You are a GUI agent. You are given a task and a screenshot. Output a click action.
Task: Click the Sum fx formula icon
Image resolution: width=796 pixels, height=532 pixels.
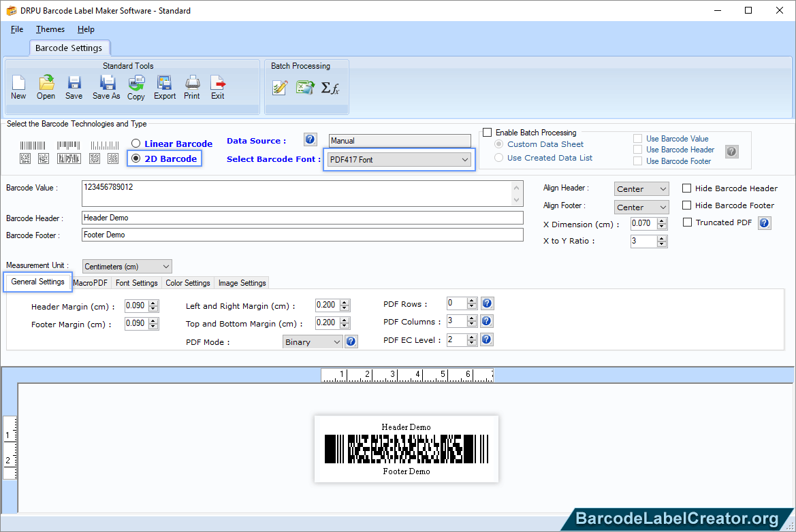coord(331,87)
